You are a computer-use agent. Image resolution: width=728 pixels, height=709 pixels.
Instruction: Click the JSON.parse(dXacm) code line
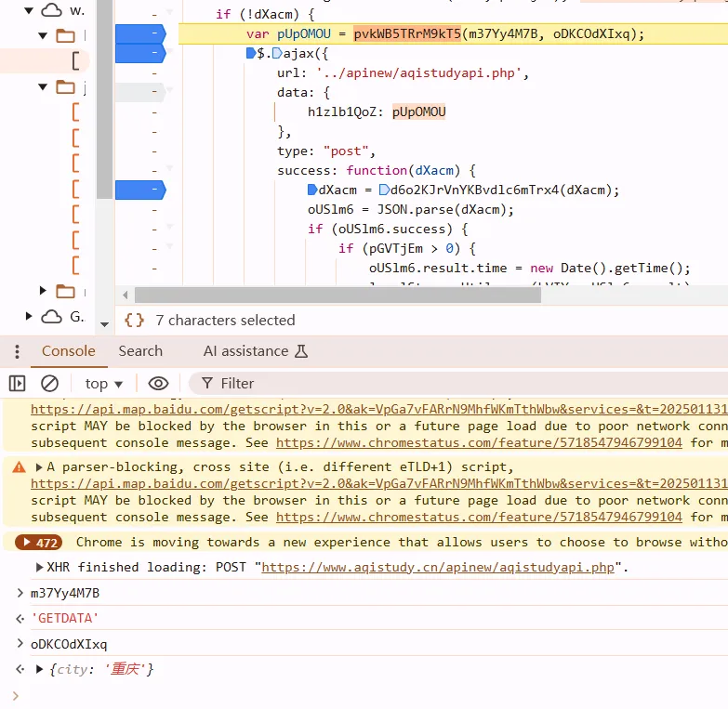(410, 209)
